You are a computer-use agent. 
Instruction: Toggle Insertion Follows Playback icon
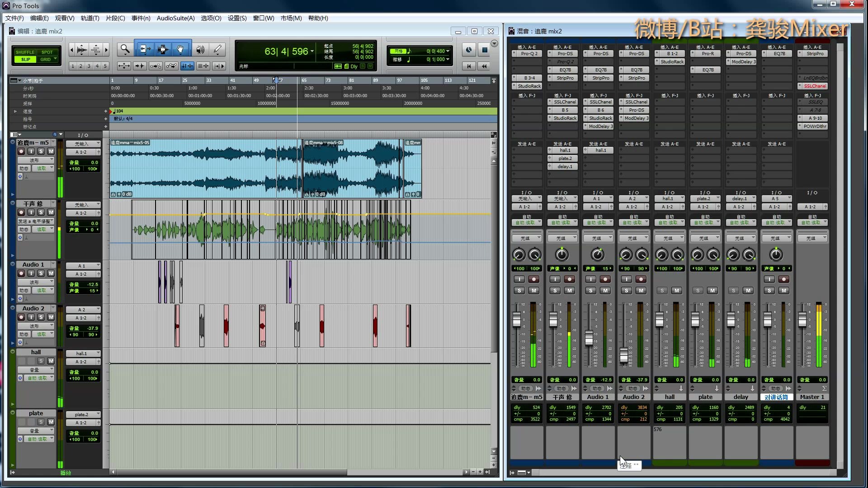pos(219,66)
